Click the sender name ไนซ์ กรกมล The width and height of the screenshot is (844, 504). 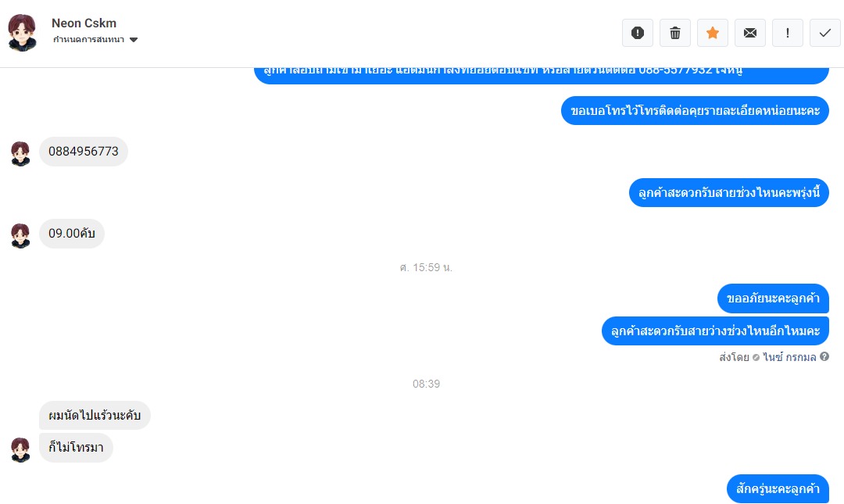(x=789, y=357)
